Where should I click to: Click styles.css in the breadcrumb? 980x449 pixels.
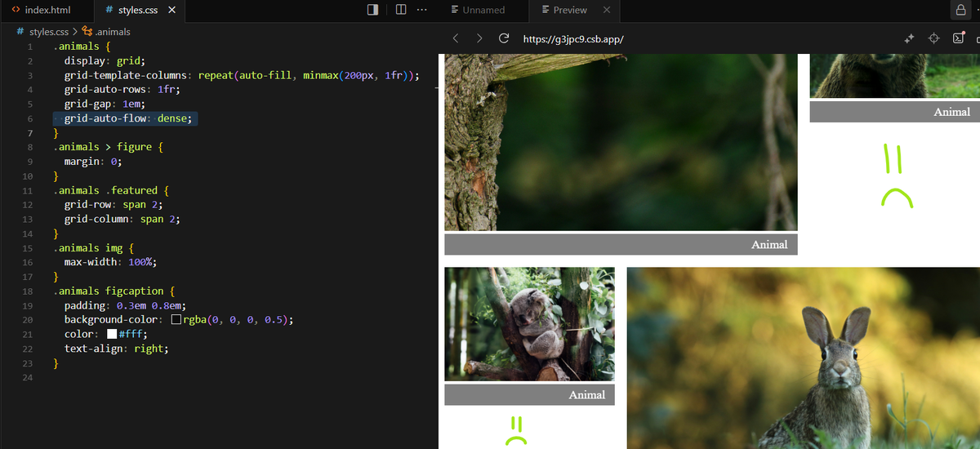tap(49, 32)
